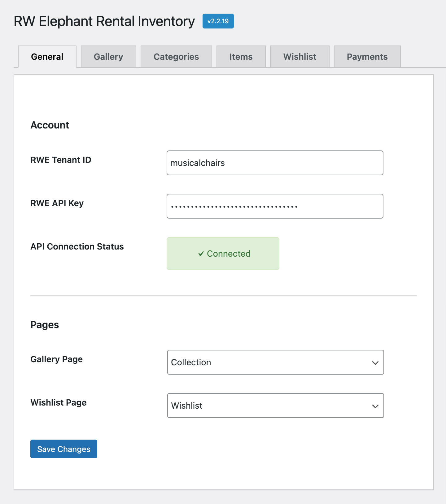Click the Account section heading
Image resolution: width=446 pixels, height=504 pixels.
(x=50, y=125)
